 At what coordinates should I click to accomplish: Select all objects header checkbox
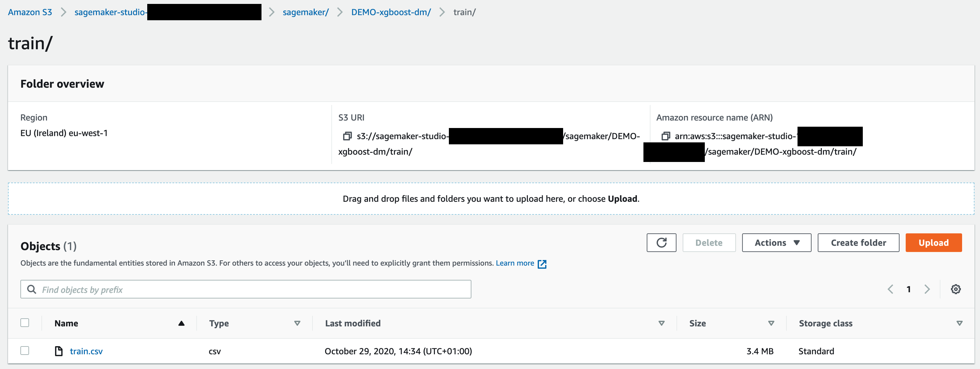tap(25, 323)
